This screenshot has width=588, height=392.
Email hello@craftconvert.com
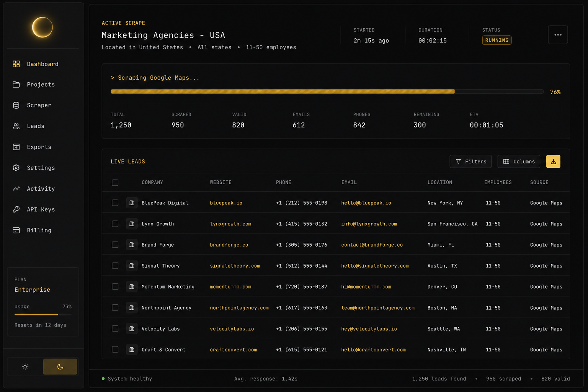tap(373, 350)
